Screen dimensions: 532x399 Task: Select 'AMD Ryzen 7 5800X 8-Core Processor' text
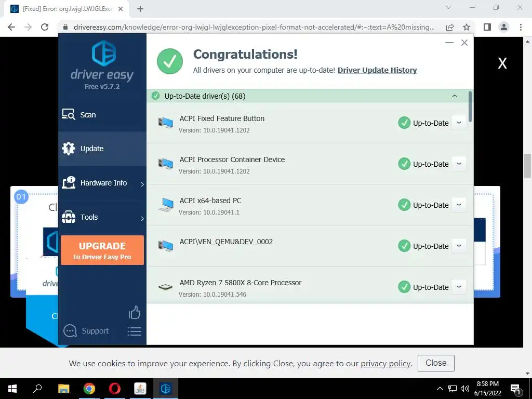coord(241,283)
